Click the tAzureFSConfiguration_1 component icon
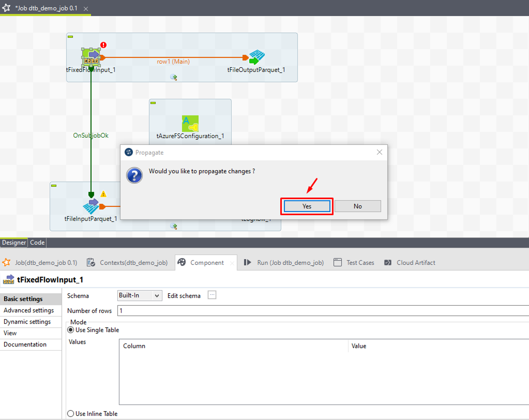This screenshot has width=529, height=420. [190, 123]
